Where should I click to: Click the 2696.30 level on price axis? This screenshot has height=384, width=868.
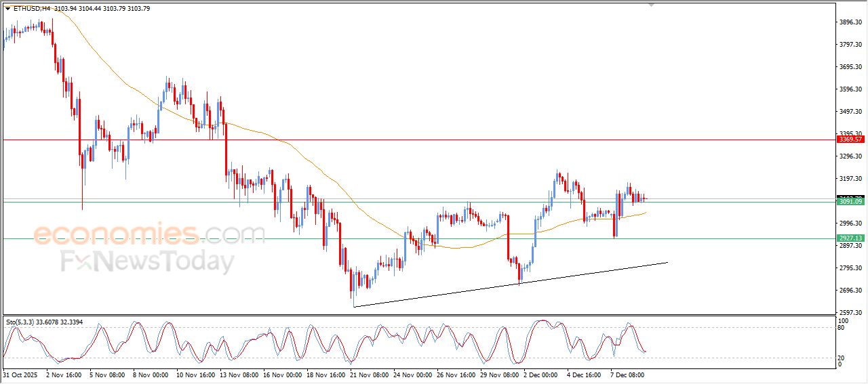pyautogui.click(x=850, y=291)
